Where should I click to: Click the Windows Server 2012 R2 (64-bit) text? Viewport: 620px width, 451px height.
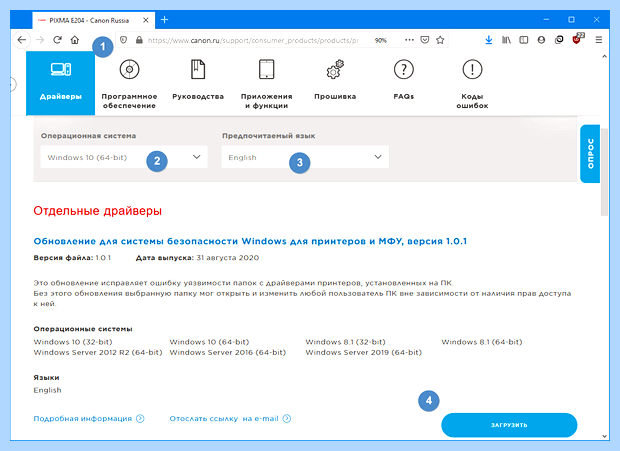coord(98,352)
